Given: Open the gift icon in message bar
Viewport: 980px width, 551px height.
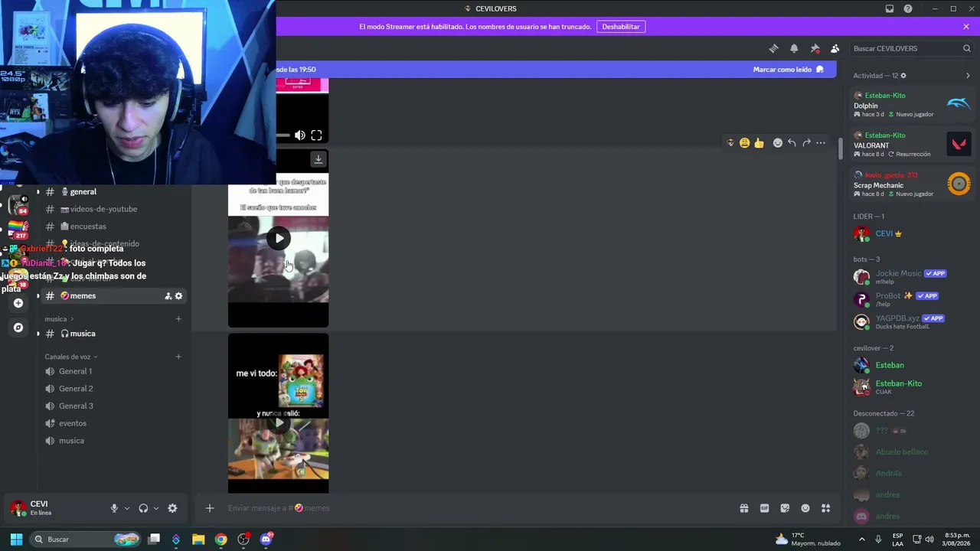Looking at the screenshot, I should (743, 508).
